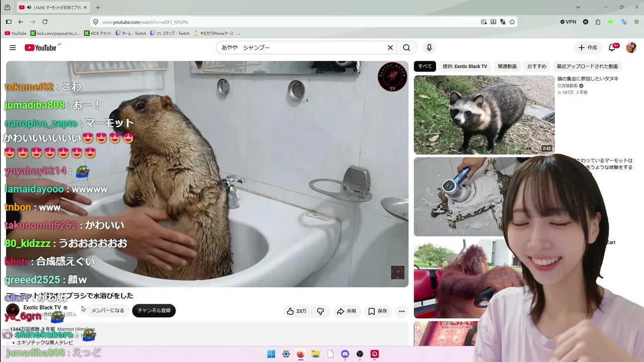Open the orangutan video thumbnail
This screenshot has width=644, height=362.
pos(458,279)
